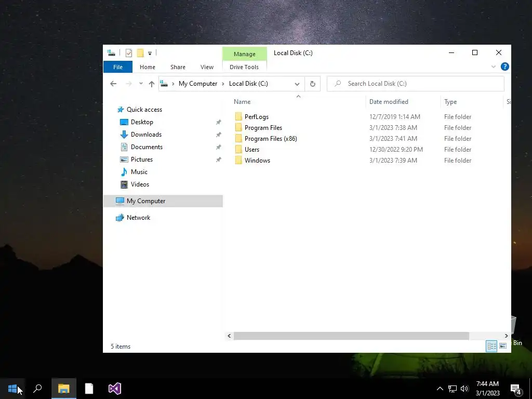Click the New Folder icon in title bar
Screen dimensions: 532x399
point(140,53)
